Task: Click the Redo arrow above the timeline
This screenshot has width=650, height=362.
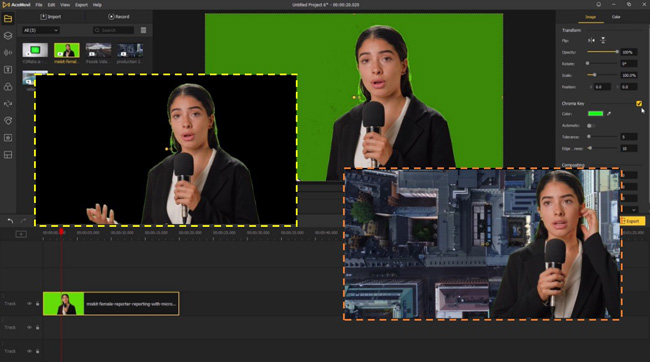Action: point(24,221)
